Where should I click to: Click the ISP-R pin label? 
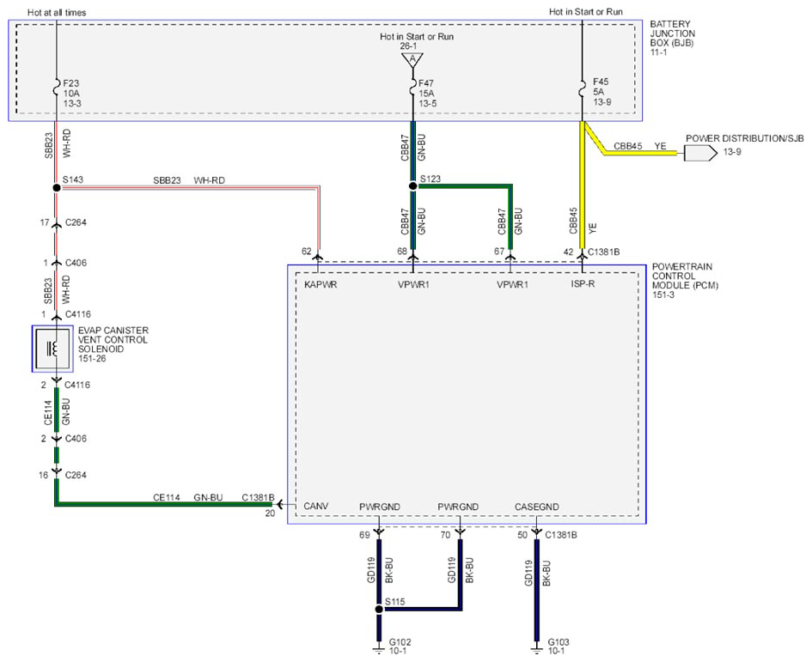pyautogui.click(x=583, y=283)
